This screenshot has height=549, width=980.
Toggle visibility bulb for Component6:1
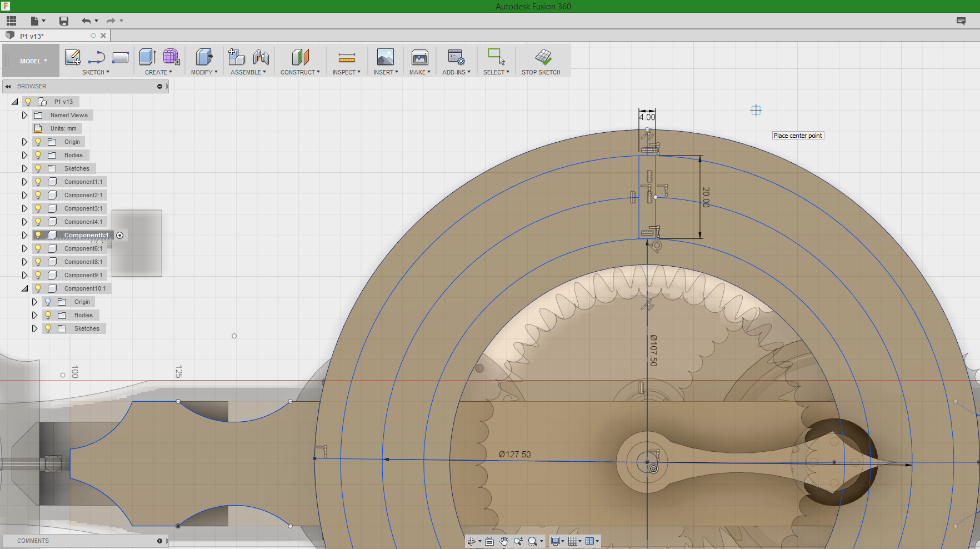tap(38, 248)
